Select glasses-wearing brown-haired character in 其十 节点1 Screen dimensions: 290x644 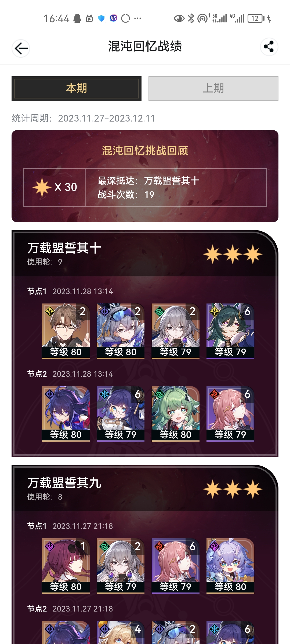pyautogui.click(x=66, y=331)
